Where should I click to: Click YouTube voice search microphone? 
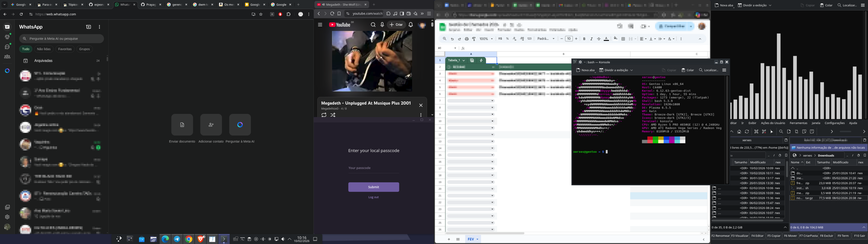pyautogui.click(x=382, y=25)
